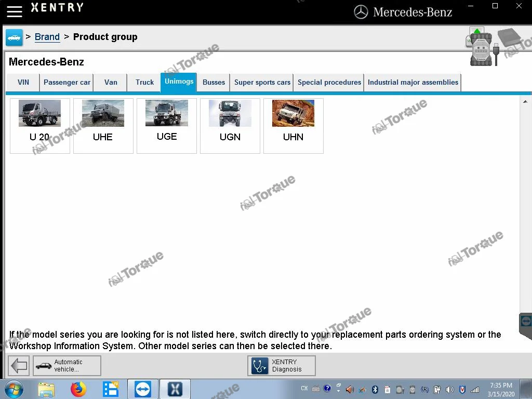Image resolution: width=532 pixels, height=399 pixels.
Task: Switch to Super sports cars tab
Action: point(262,83)
